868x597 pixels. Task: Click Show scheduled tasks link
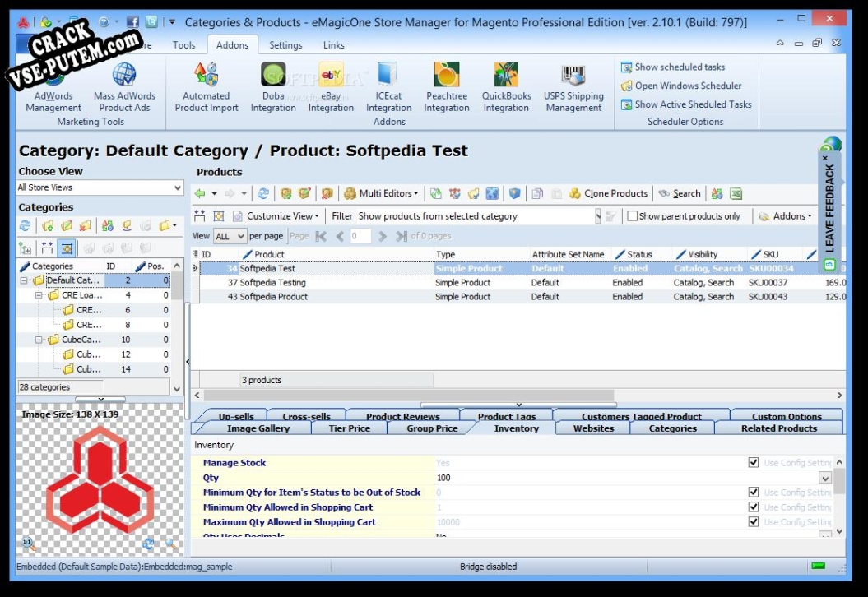click(x=680, y=67)
